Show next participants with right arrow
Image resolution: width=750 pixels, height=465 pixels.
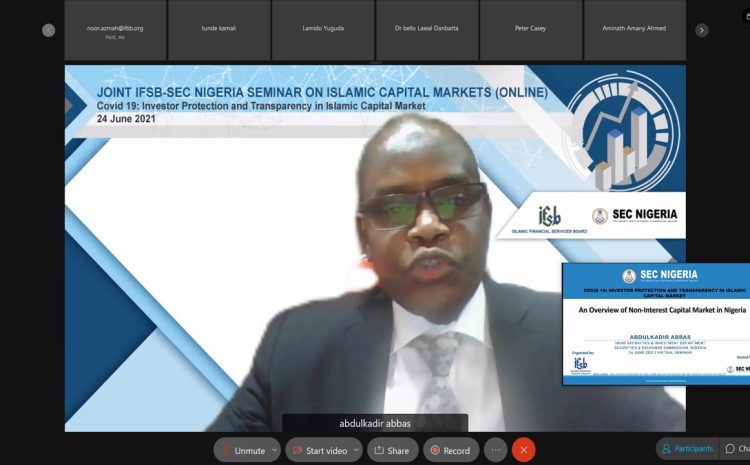click(x=702, y=30)
